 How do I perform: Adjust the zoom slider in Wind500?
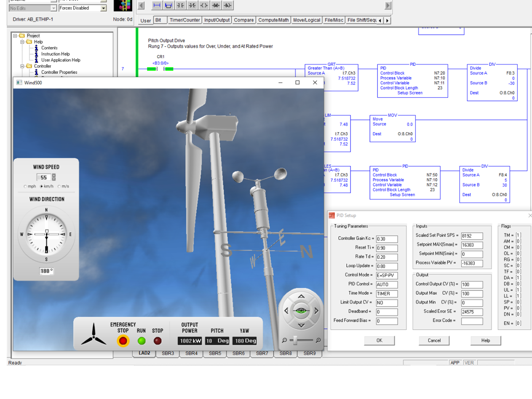pyautogui.click(x=296, y=339)
